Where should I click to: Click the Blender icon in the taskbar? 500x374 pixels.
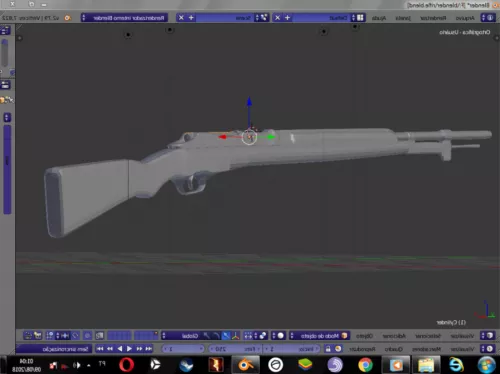246,365
